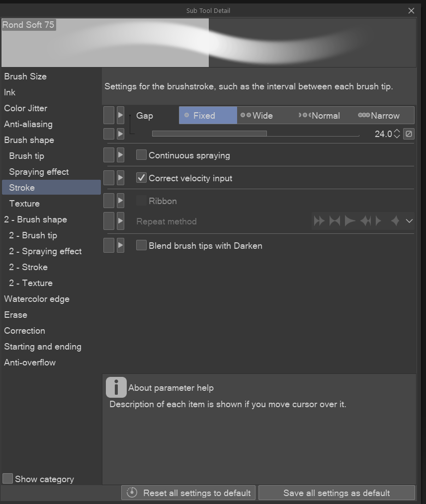
Task: Expand the Correct velocity input row arrow
Action: 120,178
